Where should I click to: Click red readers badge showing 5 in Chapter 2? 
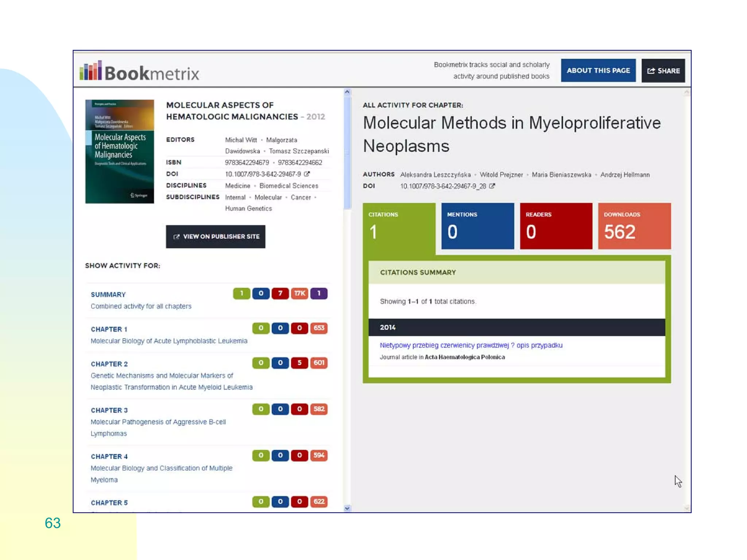point(299,363)
